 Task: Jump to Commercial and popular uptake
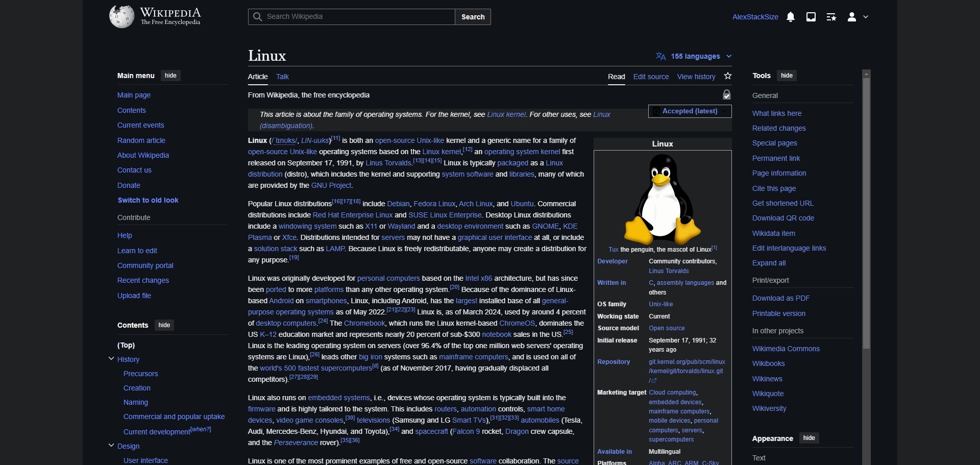(174, 417)
